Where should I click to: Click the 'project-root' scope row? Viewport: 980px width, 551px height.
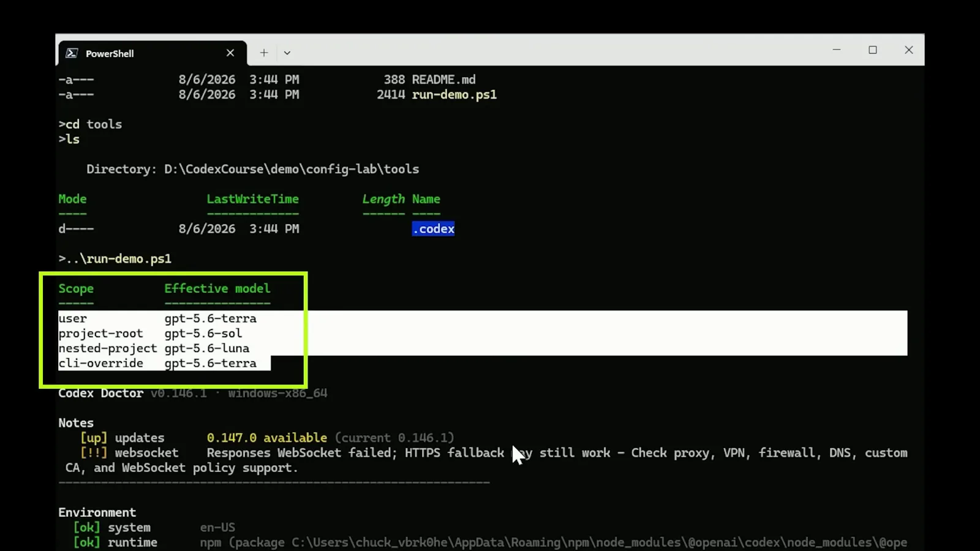[151, 334]
